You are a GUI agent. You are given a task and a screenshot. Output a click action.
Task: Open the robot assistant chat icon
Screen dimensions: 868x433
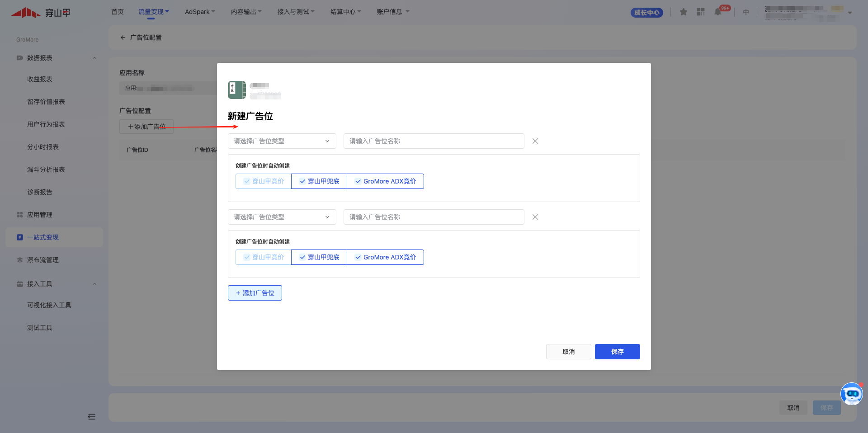click(852, 394)
